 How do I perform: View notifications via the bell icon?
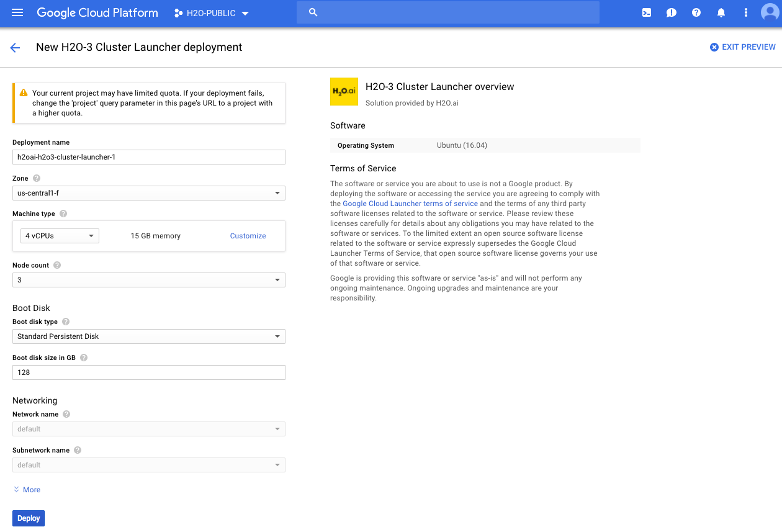[721, 12]
